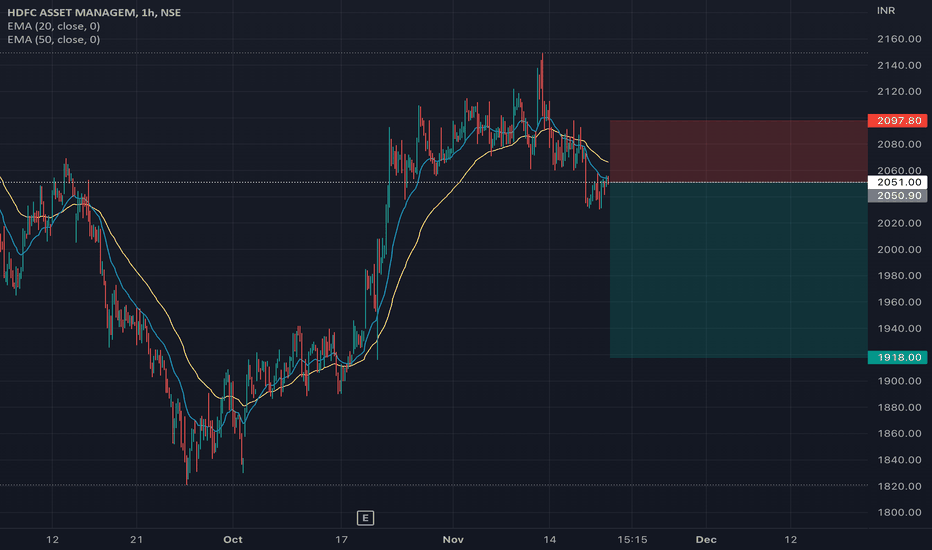Click the red 2097.80 stop-loss price label
932x550 pixels.
pyautogui.click(x=898, y=121)
